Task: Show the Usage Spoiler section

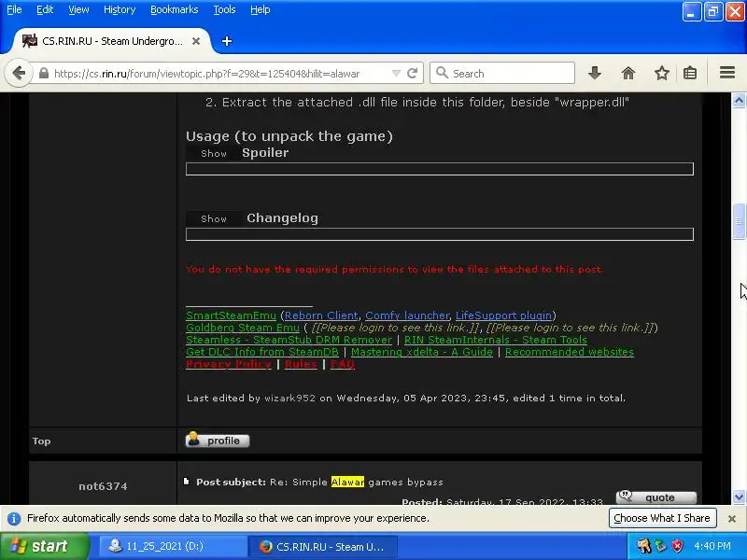Action: point(214,153)
